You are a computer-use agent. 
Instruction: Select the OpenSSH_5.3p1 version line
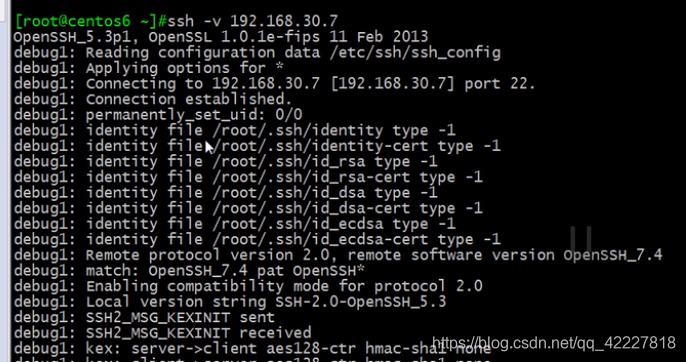click(221, 37)
